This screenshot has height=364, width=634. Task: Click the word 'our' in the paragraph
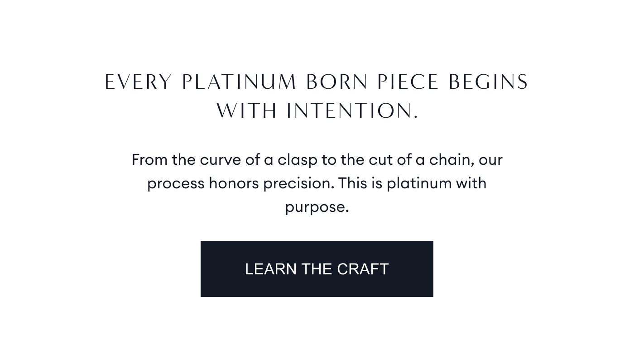(490, 160)
